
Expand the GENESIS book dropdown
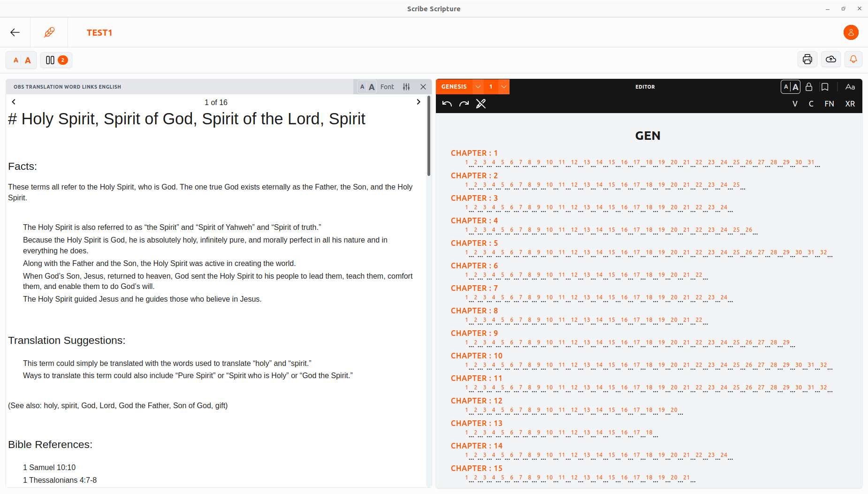[478, 87]
